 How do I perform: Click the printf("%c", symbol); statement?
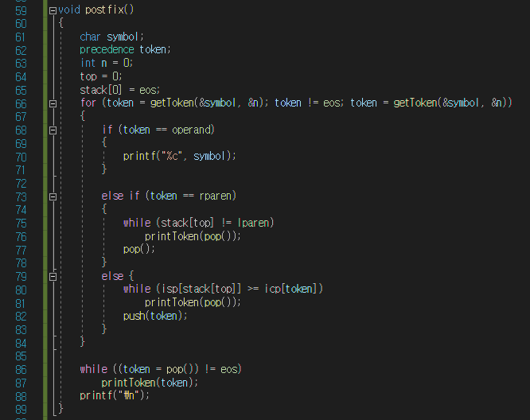pyautogui.click(x=180, y=156)
